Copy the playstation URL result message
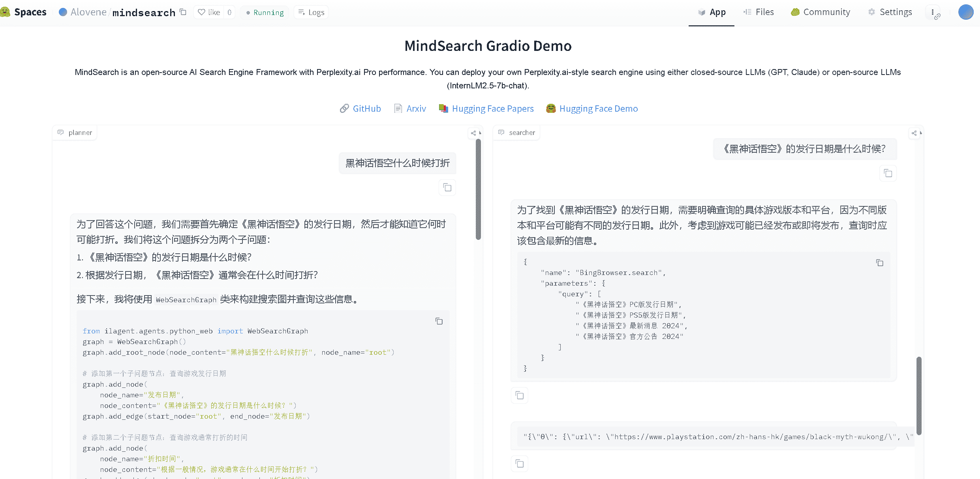 pos(520,464)
